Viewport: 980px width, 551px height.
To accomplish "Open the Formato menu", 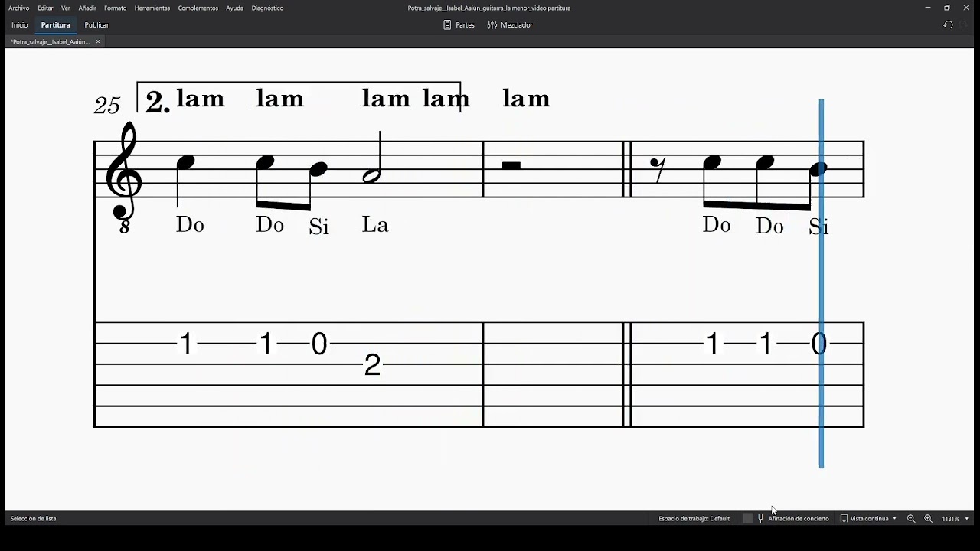I will pos(115,8).
